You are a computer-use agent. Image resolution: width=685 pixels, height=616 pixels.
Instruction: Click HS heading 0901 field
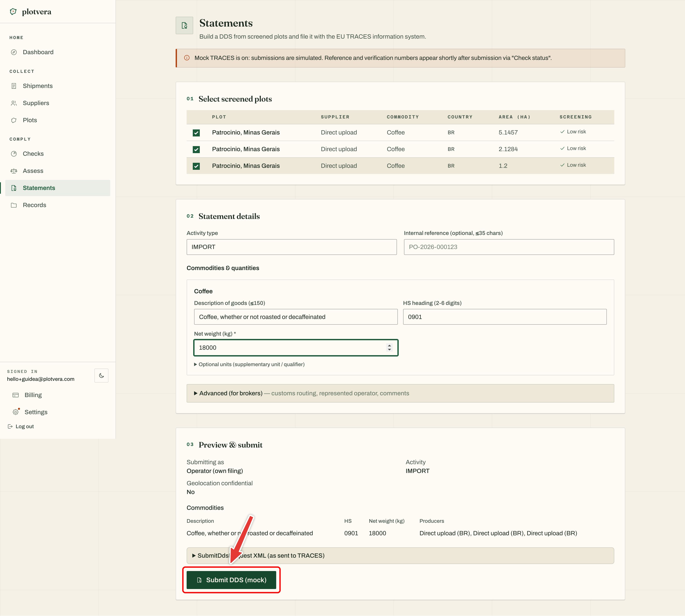(x=505, y=317)
